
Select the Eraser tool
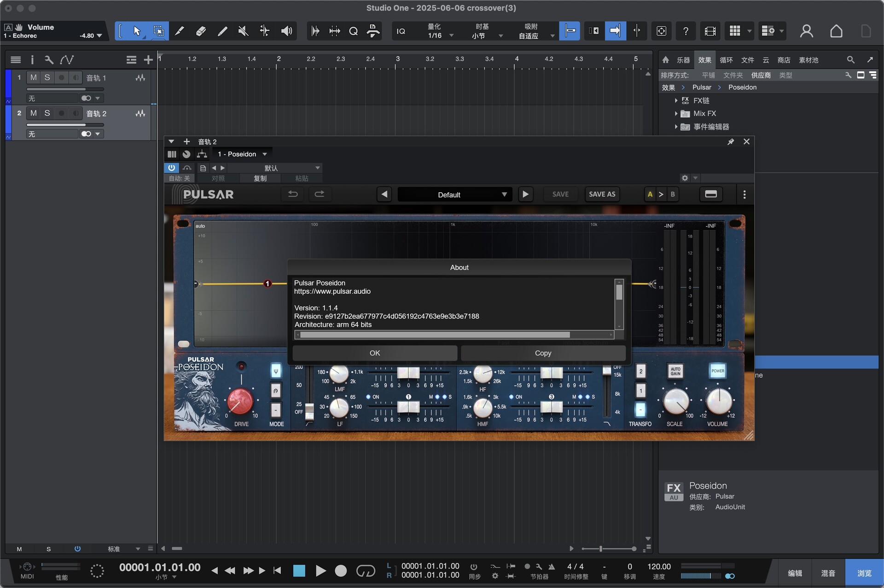(201, 31)
